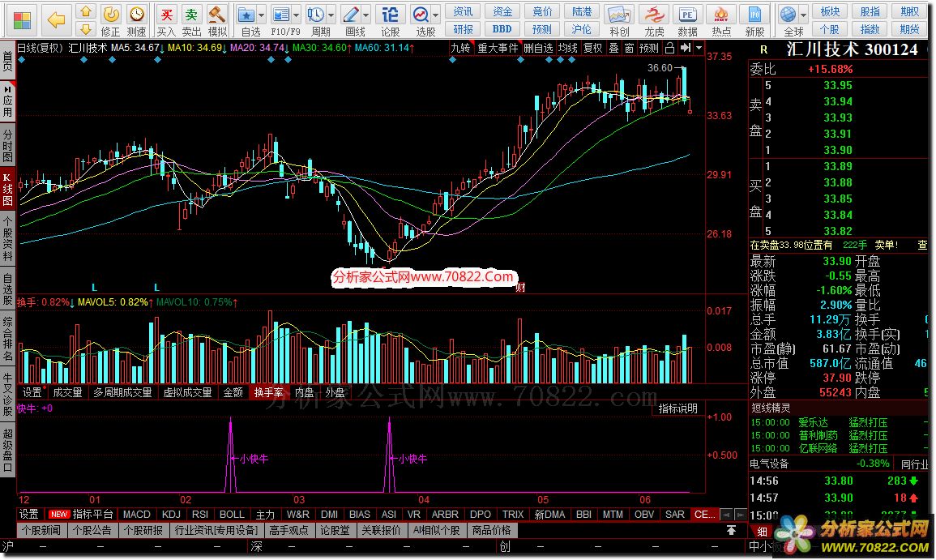Open the 买入 (buy) tool

pos(166,21)
